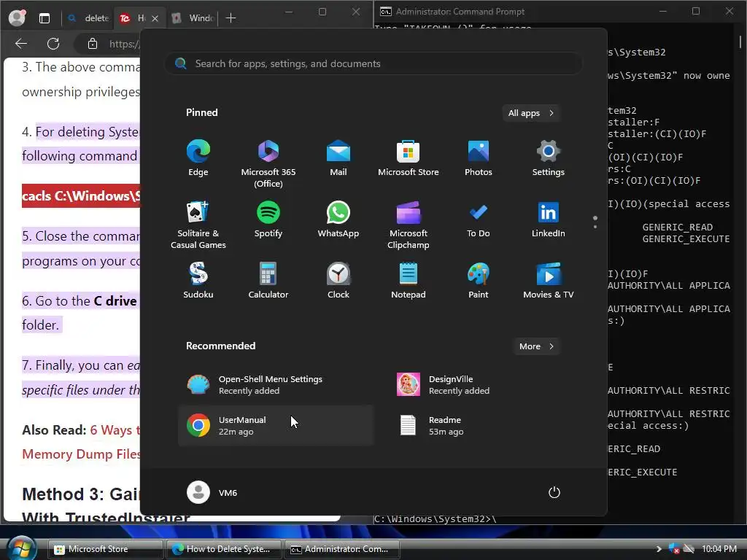Screen dimensions: 747x560
Task: Switch to the 'delete' search tab
Action: (88, 18)
